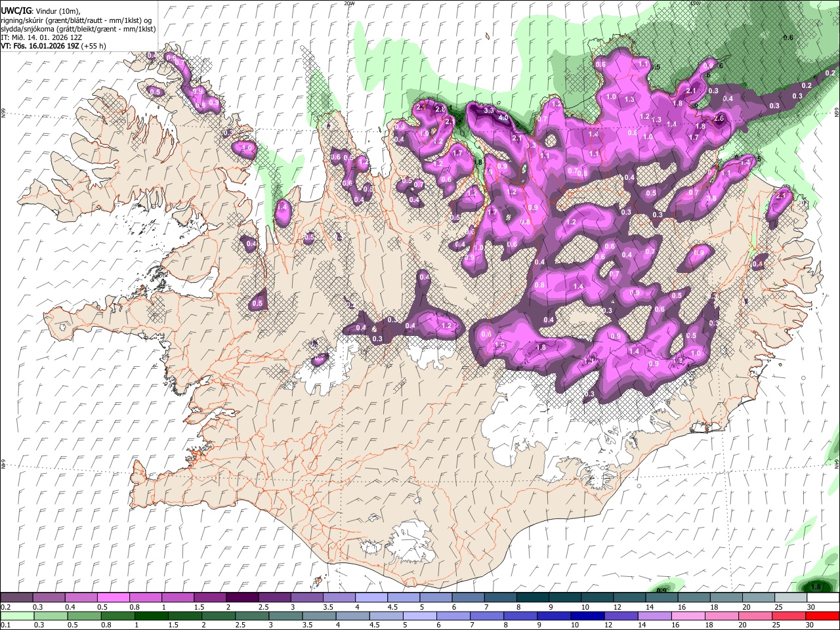This screenshot has width=840, height=630.
Task: Select the lavender snow swatch between 4 and 4.5
Action: pyautogui.click(x=371, y=598)
